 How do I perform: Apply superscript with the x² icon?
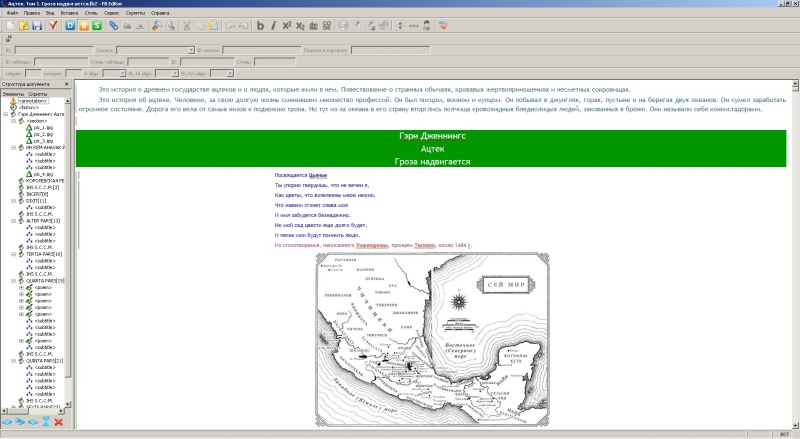point(287,26)
